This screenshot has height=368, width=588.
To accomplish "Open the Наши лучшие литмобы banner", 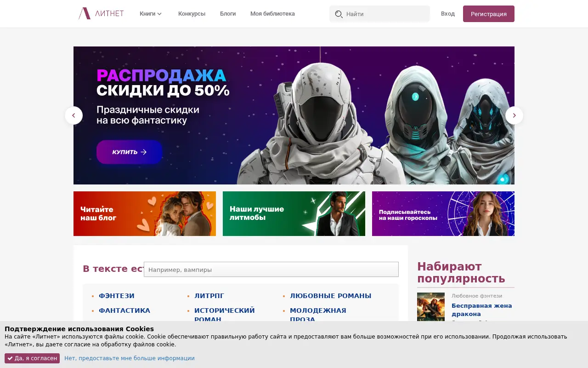I will click(x=294, y=213).
